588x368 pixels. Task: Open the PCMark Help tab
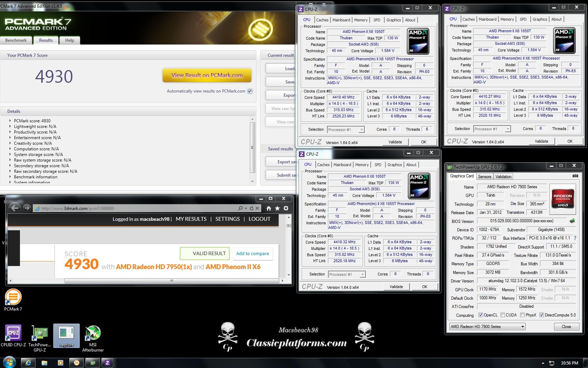tap(70, 40)
